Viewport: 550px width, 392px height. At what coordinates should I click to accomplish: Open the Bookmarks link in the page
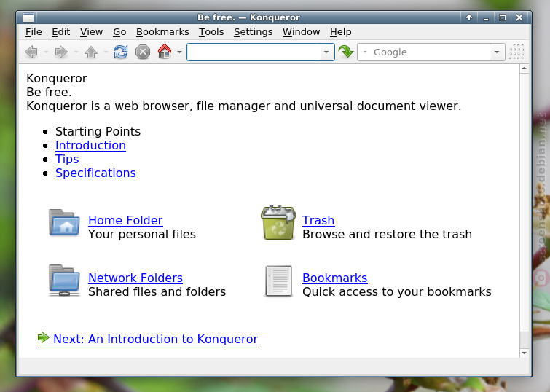[x=334, y=278]
